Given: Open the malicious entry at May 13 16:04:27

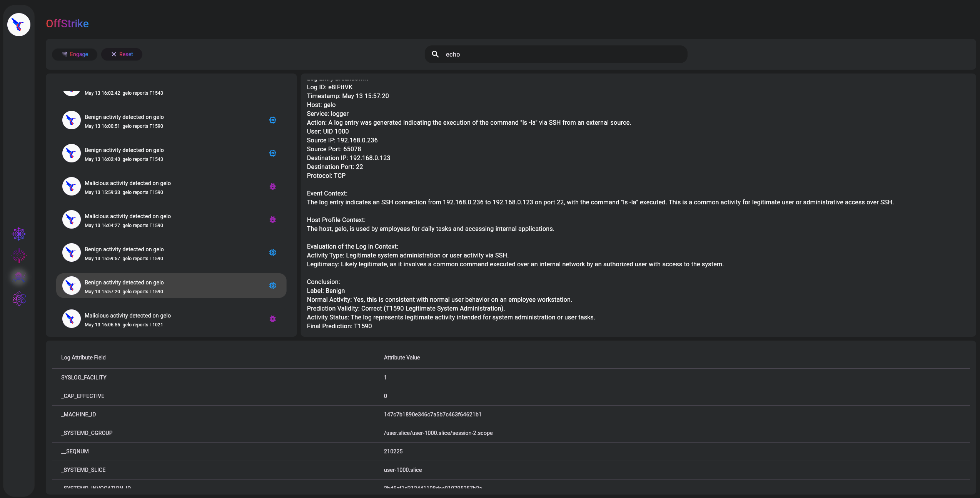Looking at the screenshot, I should pos(171,220).
